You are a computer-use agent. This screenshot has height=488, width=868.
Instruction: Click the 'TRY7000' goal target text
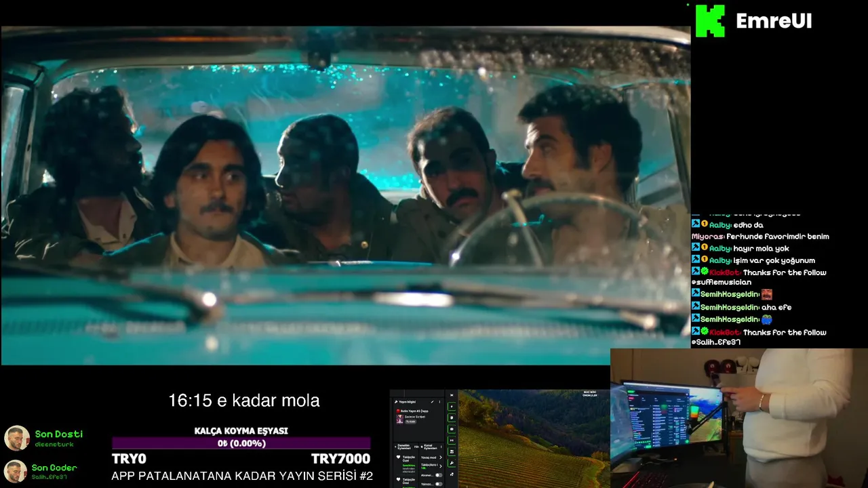click(x=340, y=460)
